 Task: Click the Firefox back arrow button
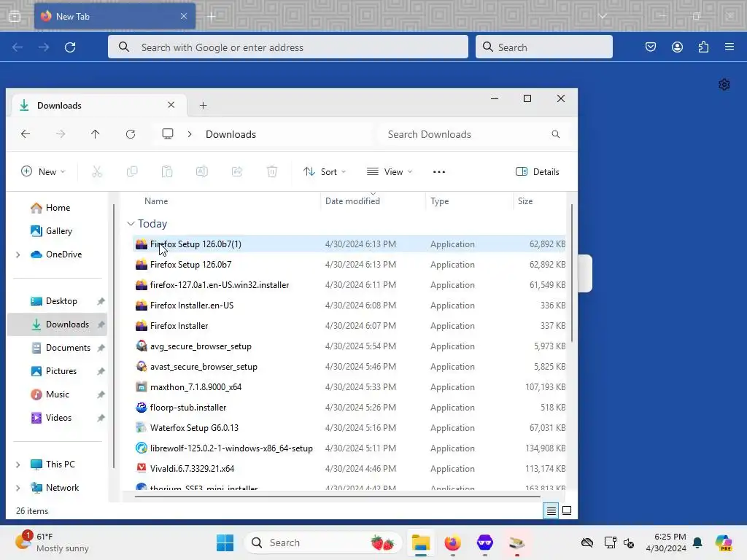(18, 47)
